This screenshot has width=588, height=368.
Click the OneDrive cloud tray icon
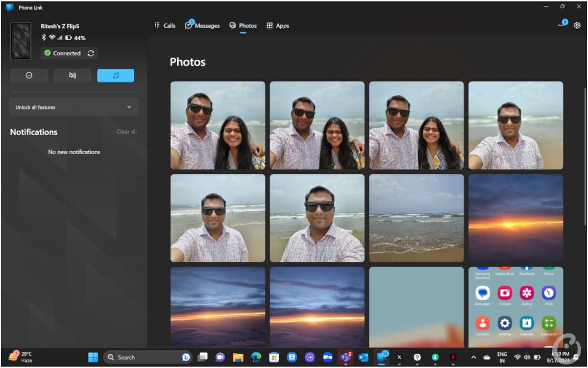[x=487, y=357]
